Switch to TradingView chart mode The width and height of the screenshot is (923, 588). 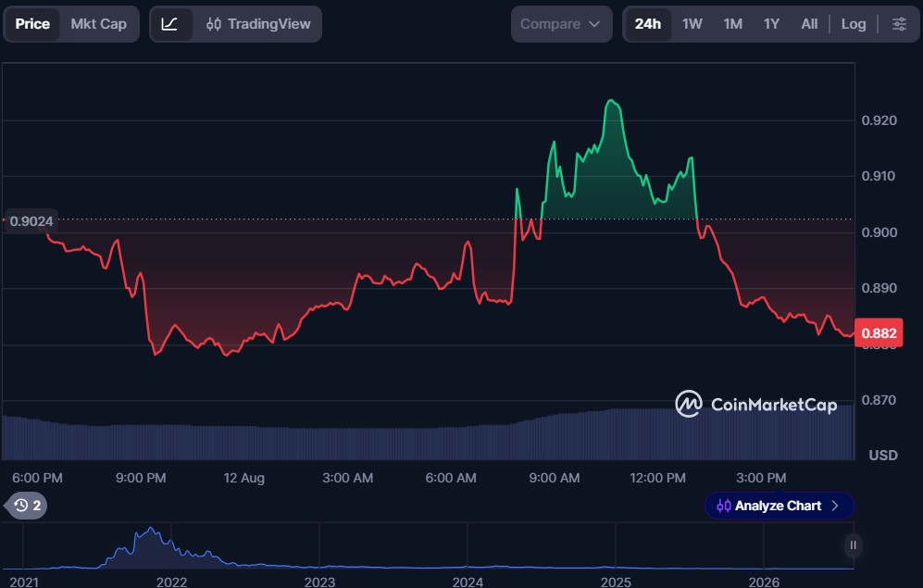pyautogui.click(x=257, y=24)
